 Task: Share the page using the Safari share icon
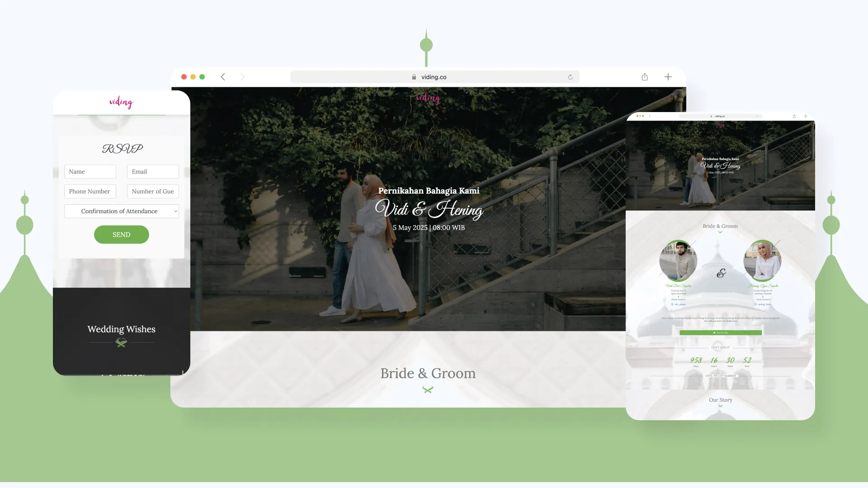[x=644, y=77]
